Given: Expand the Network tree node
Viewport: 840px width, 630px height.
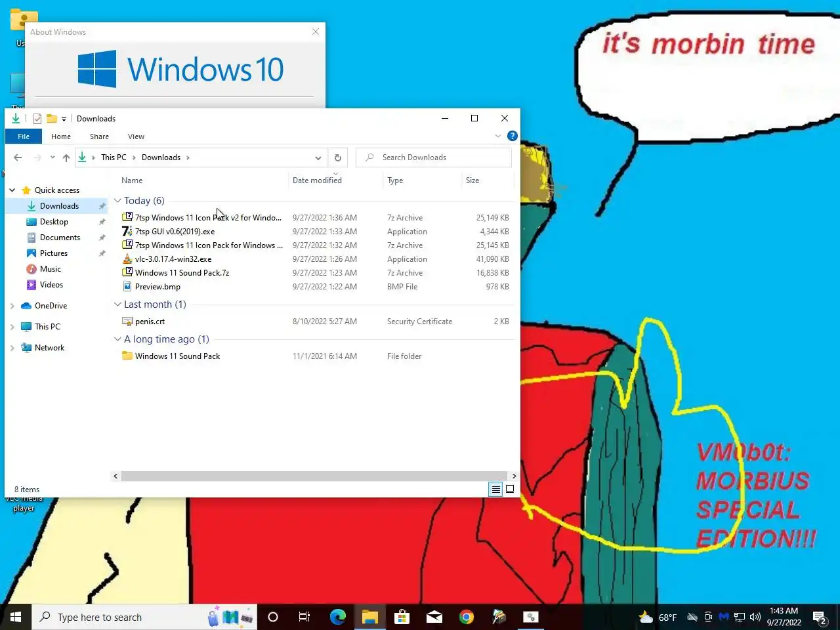Looking at the screenshot, I should (x=12, y=348).
